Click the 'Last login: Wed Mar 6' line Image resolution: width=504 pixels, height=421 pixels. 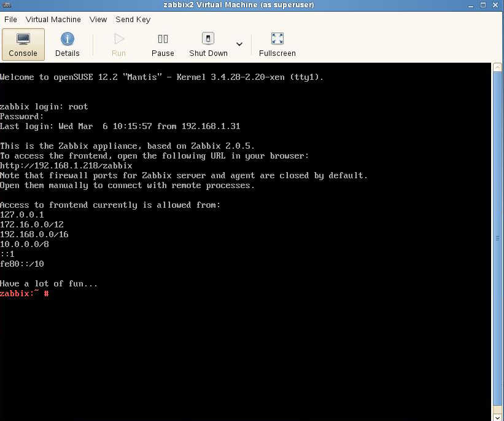pyautogui.click(x=120, y=126)
